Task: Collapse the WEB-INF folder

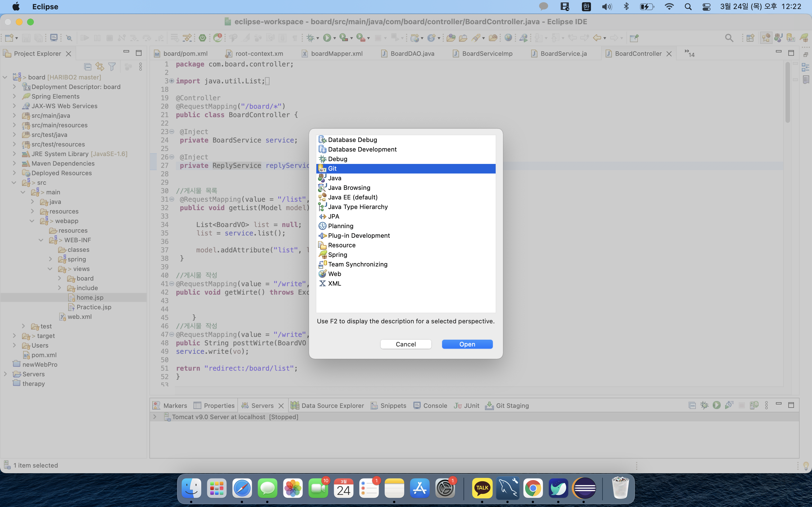Action: (41, 240)
